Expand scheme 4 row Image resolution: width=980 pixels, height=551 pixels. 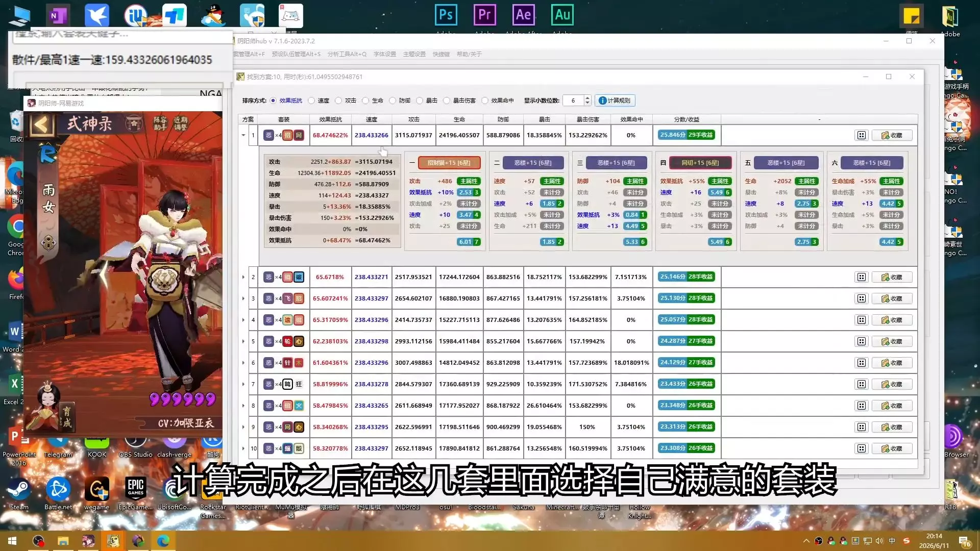[x=243, y=320]
